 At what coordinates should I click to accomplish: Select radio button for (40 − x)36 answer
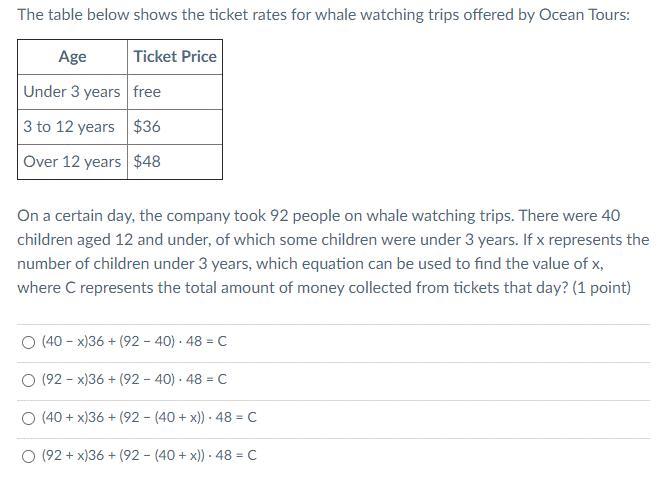[x=27, y=342]
